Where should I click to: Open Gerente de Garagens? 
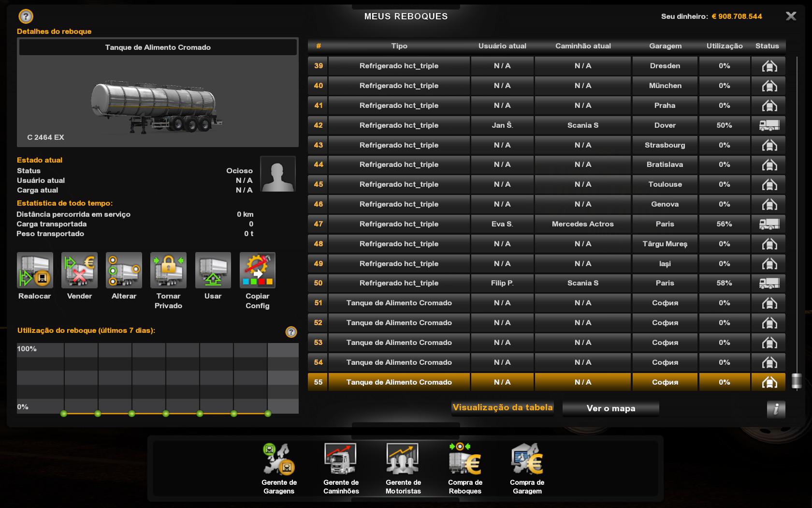[x=279, y=460]
